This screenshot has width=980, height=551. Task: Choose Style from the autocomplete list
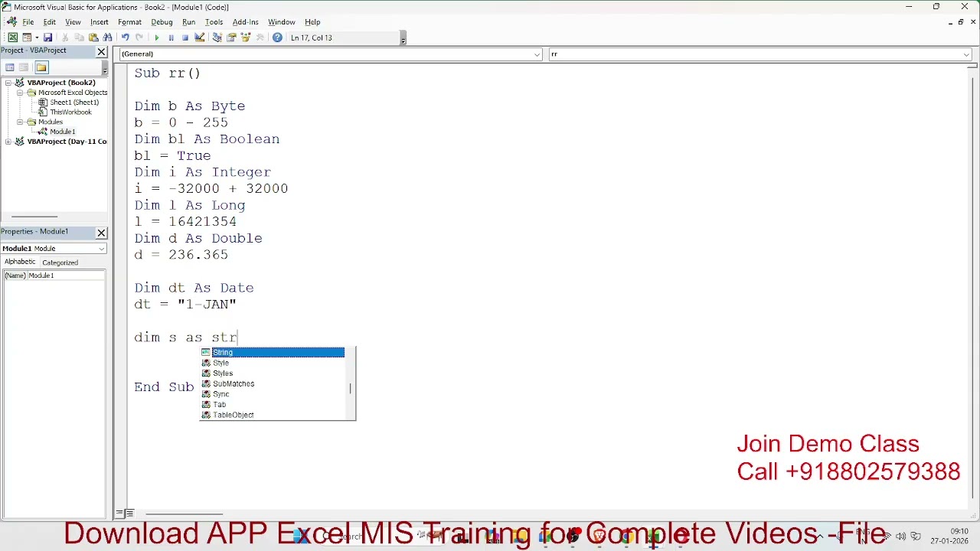coord(273,363)
